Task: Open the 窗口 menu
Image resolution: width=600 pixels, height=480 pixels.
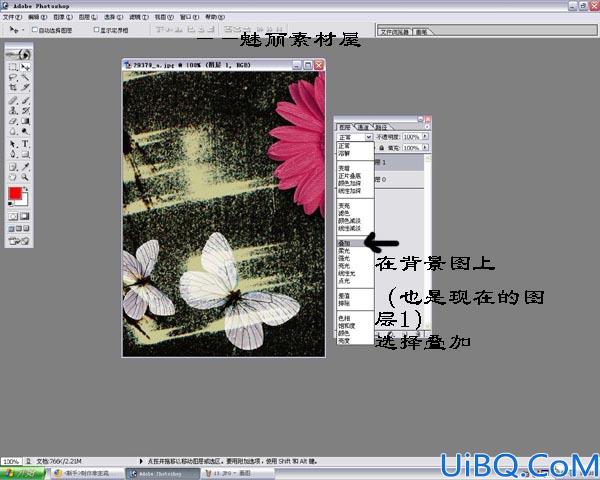Action: pos(189,17)
